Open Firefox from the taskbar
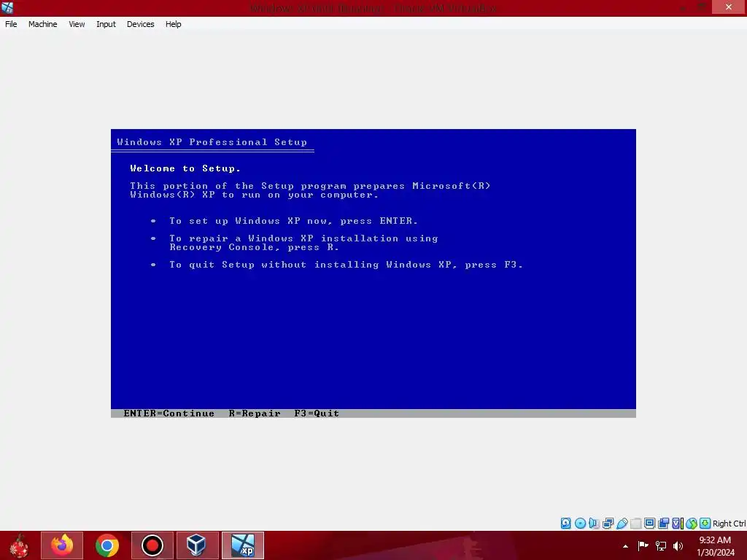747x560 pixels. click(x=62, y=545)
